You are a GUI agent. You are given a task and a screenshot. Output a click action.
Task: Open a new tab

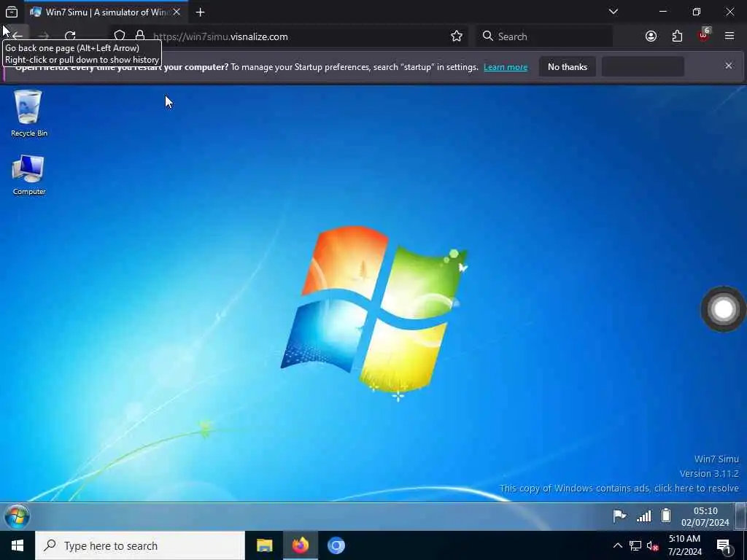[x=200, y=12]
